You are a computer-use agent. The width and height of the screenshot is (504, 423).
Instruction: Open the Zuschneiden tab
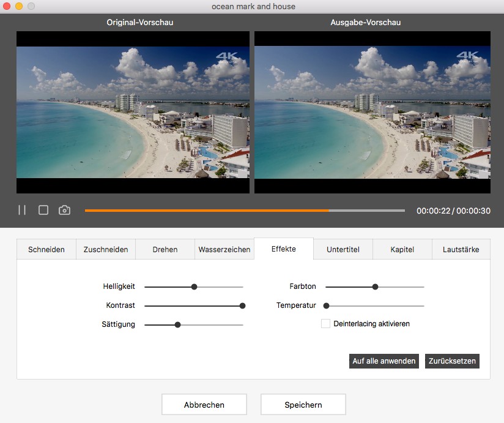coord(106,249)
